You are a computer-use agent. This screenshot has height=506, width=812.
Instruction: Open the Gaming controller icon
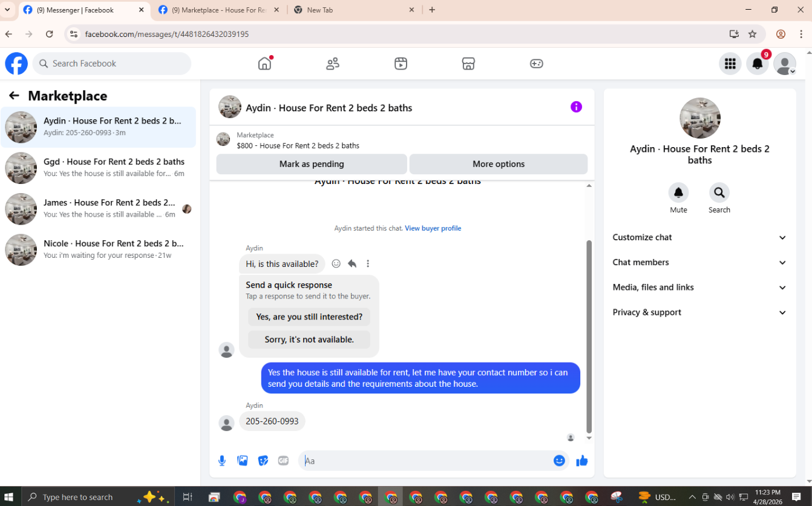pyautogui.click(x=537, y=64)
